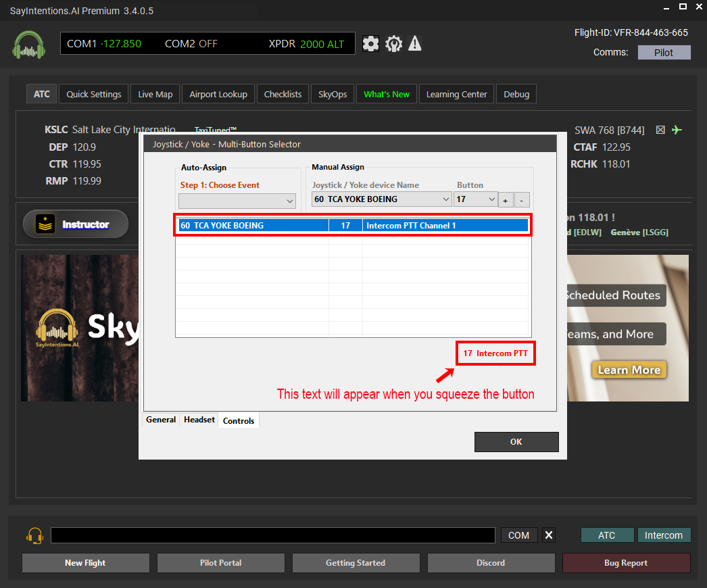The image size is (707, 588).
Task: Click the New Flight button
Action: 86,563
